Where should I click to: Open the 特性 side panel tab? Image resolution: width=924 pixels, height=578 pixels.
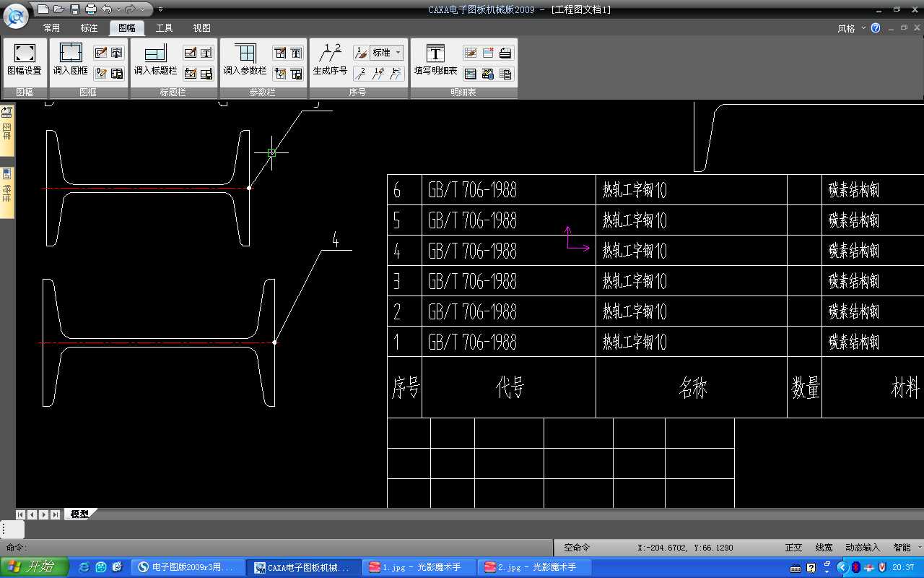tap(7, 192)
